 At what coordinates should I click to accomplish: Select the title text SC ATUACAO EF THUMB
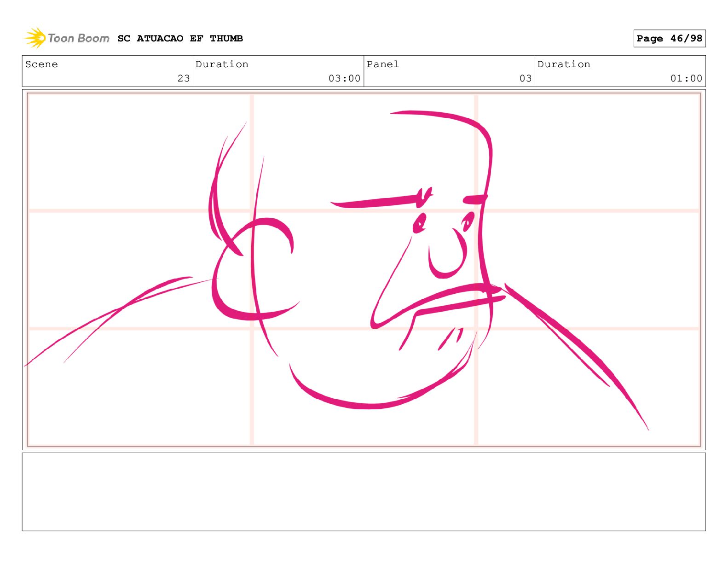180,39
